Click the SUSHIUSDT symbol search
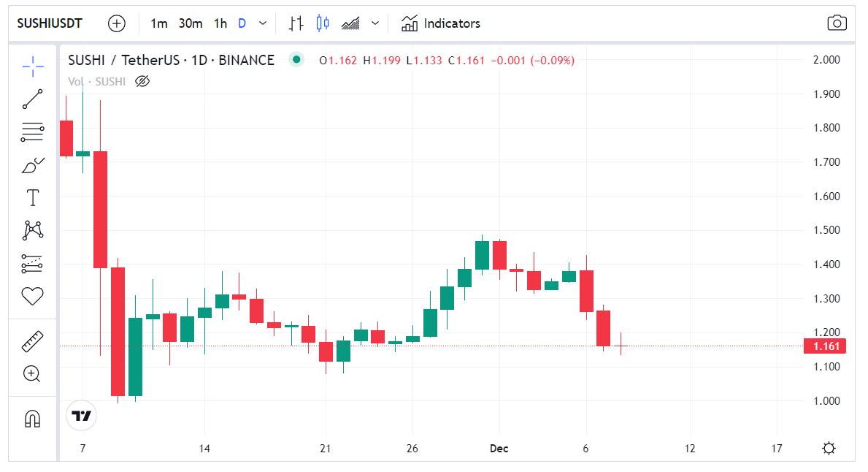This screenshot has width=868, height=472. (49, 23)
